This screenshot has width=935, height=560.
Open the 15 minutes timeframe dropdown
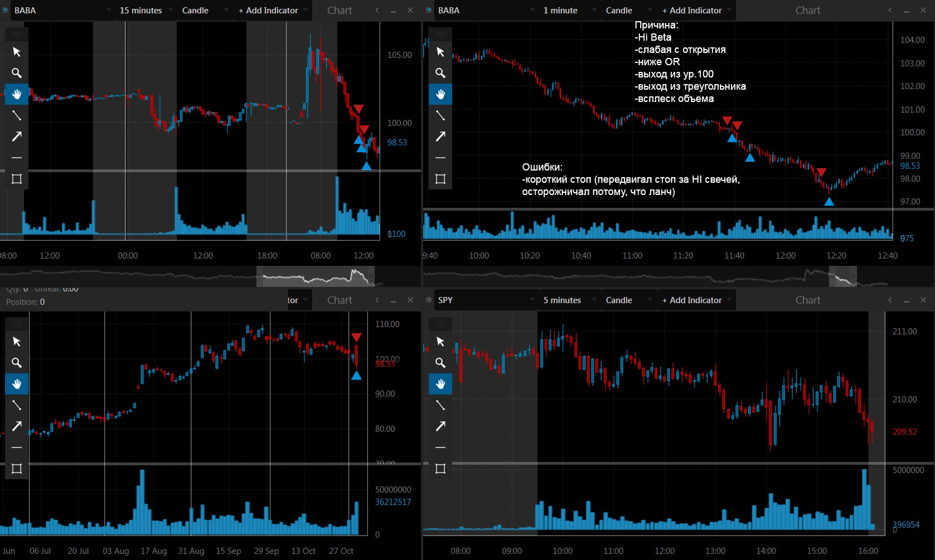tap(146, 11)
